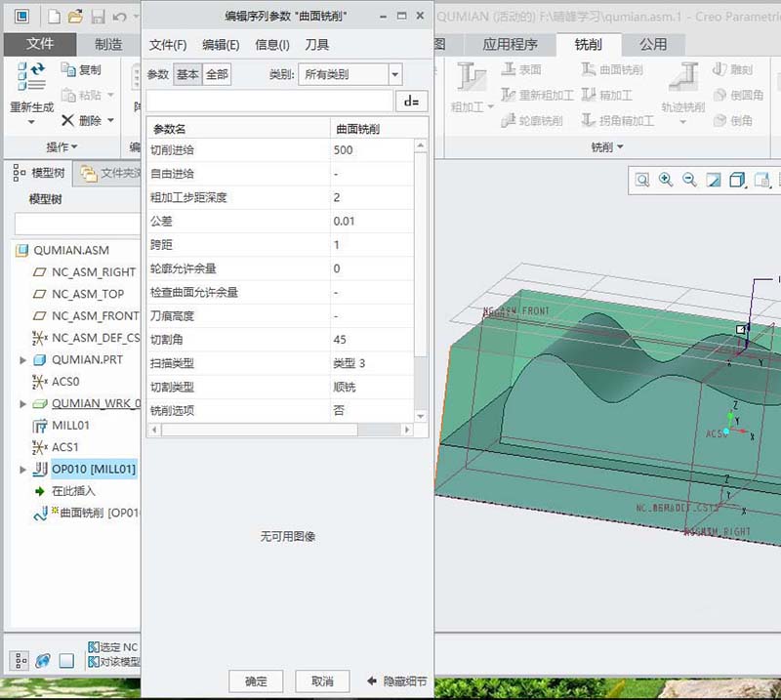Open the 文件(F) menu in dialog
Screen dimensions: 781x700
click(168, 45)
